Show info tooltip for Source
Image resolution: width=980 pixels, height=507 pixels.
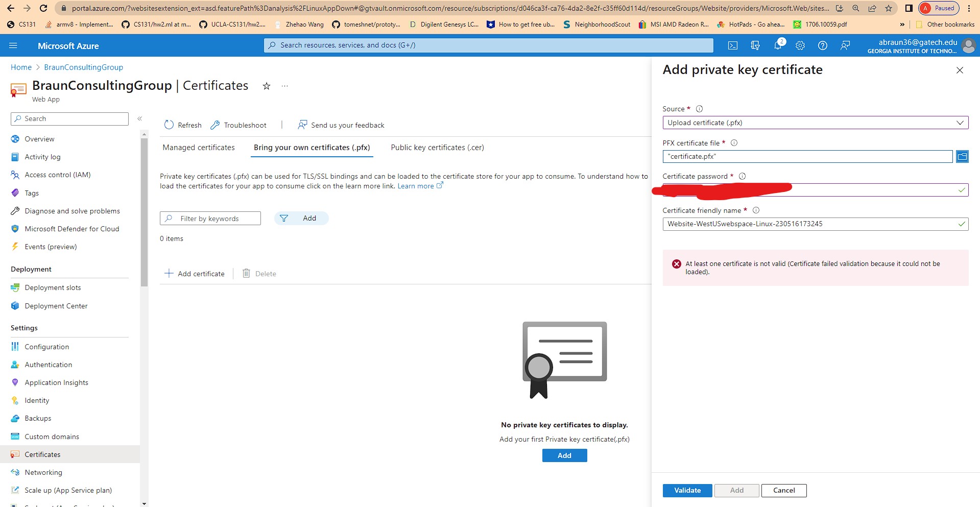[700, 109]
